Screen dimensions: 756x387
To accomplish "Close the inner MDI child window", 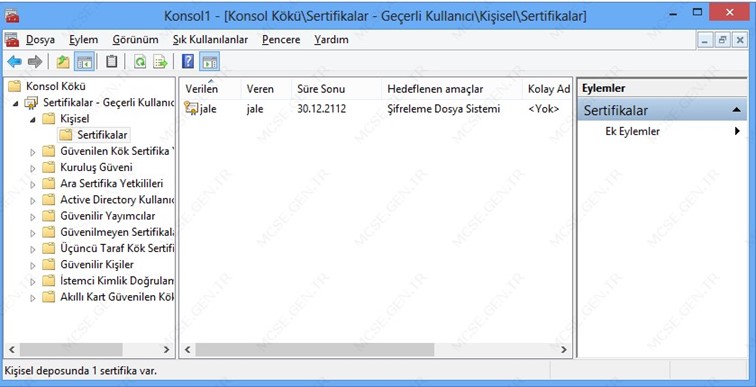I will click(739, 40).
